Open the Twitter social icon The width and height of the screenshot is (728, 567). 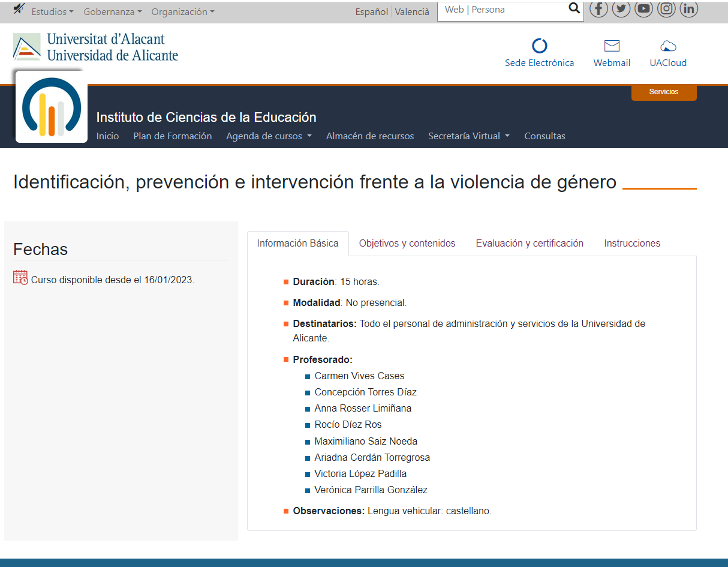[x=621, y=9]
